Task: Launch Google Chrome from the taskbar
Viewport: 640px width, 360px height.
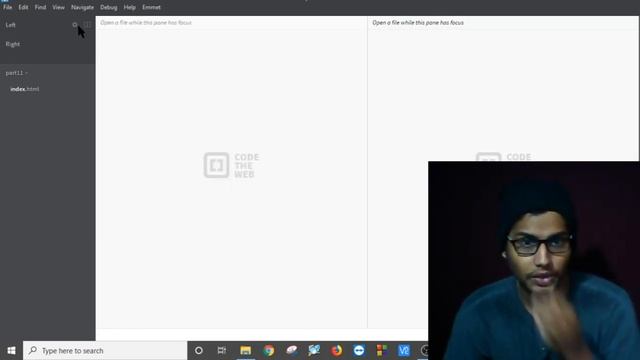Action: click(x=269, y=351)
